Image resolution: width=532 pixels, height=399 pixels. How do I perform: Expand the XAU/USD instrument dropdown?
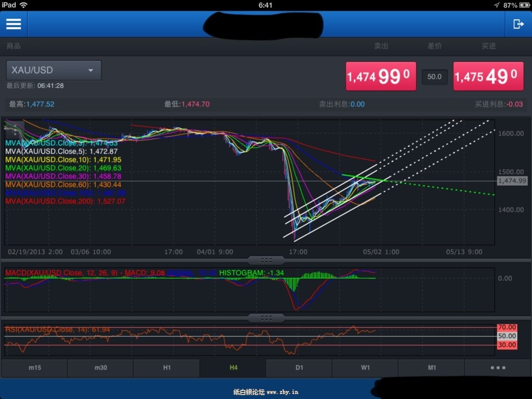click(54, 70)
